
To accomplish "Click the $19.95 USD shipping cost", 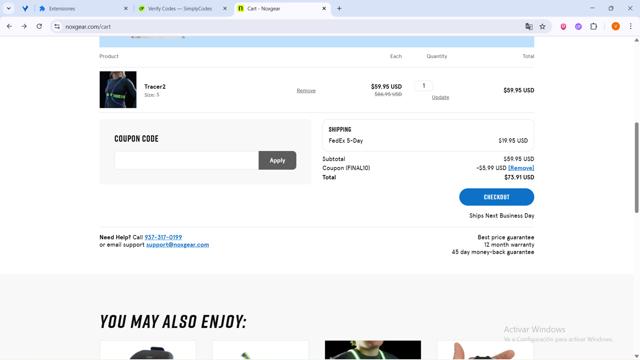I will tap(513, 141).
